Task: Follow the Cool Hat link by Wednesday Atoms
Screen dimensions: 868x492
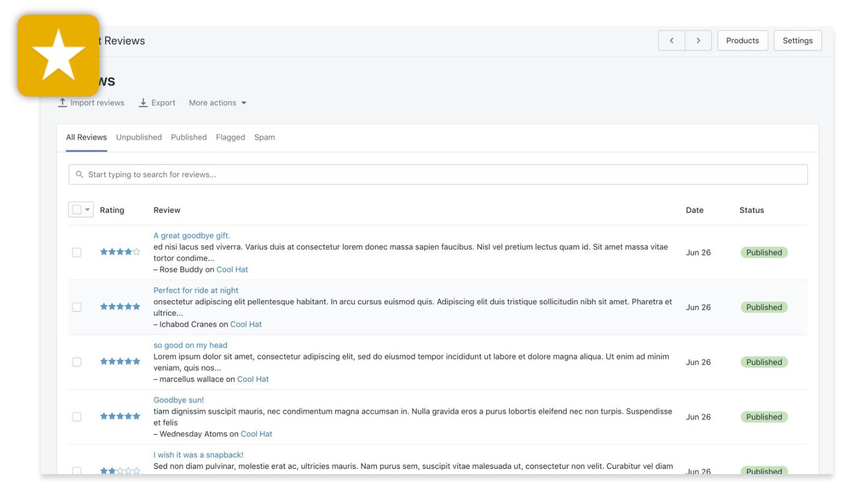Action: coord(256,434)
